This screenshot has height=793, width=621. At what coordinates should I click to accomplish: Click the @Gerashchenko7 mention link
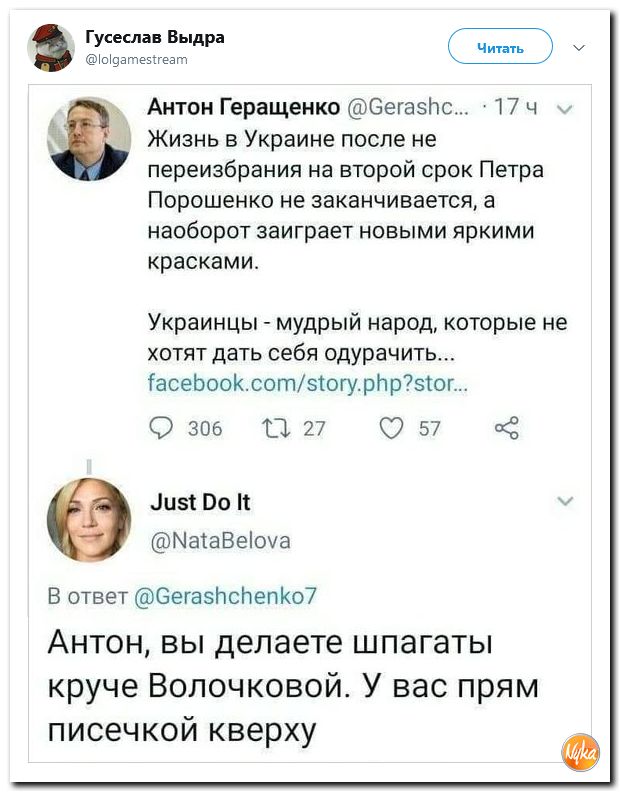click(225, 596)
